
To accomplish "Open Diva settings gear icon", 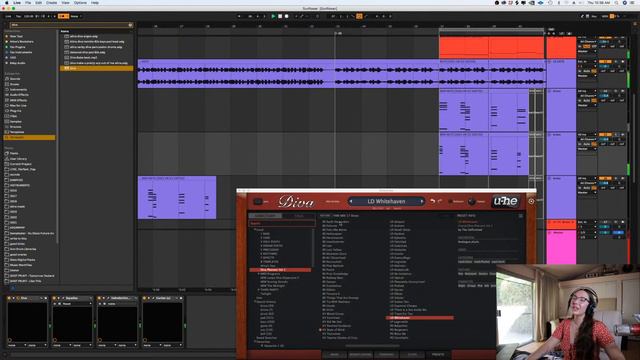I will tap(531, 201).
